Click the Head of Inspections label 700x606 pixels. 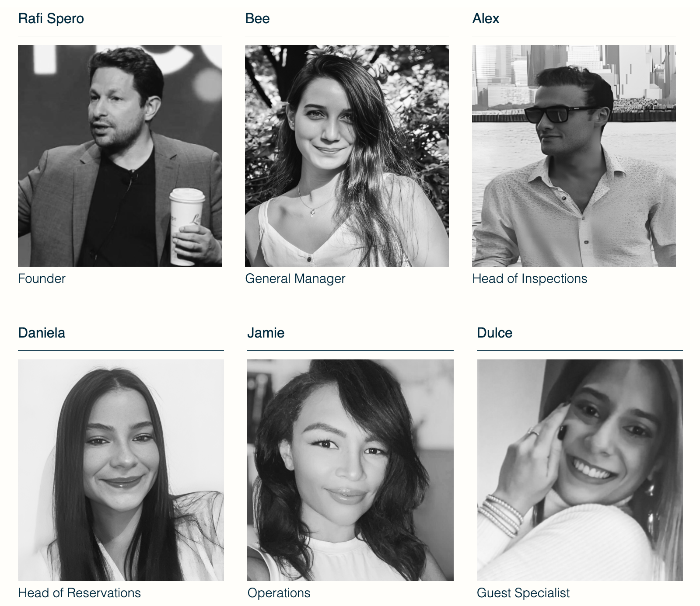coord(530,279)
